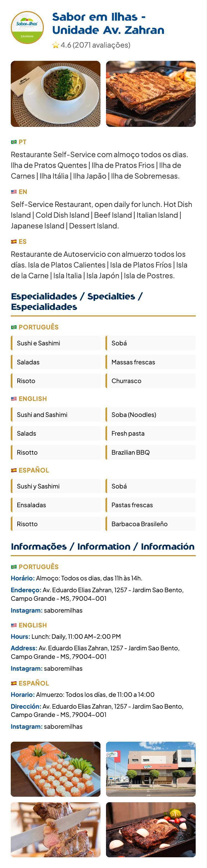Click the Brazil flag beside PT description

14,142
